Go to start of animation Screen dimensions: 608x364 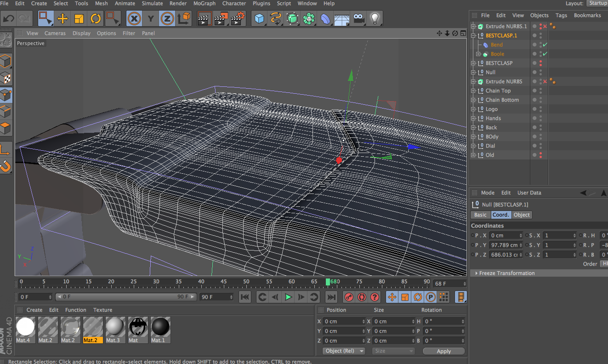point(245,297)
